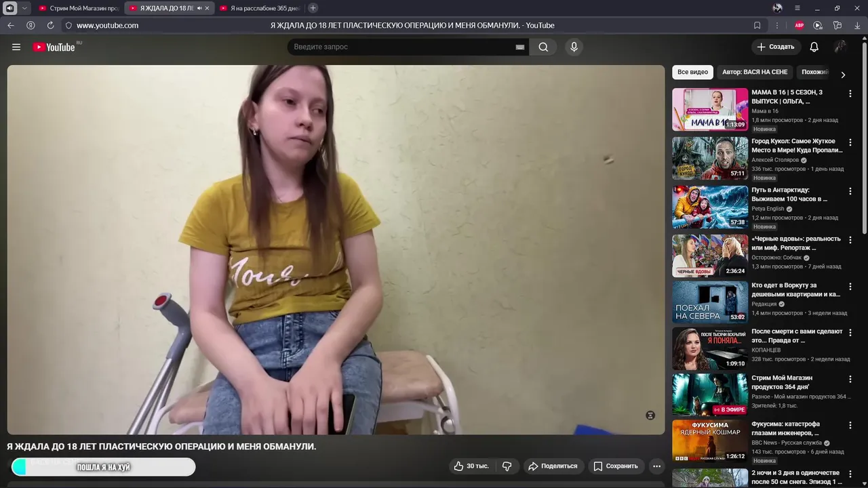
Task: Open Осторожно: Собчак channel link
Action: [776, 258]
